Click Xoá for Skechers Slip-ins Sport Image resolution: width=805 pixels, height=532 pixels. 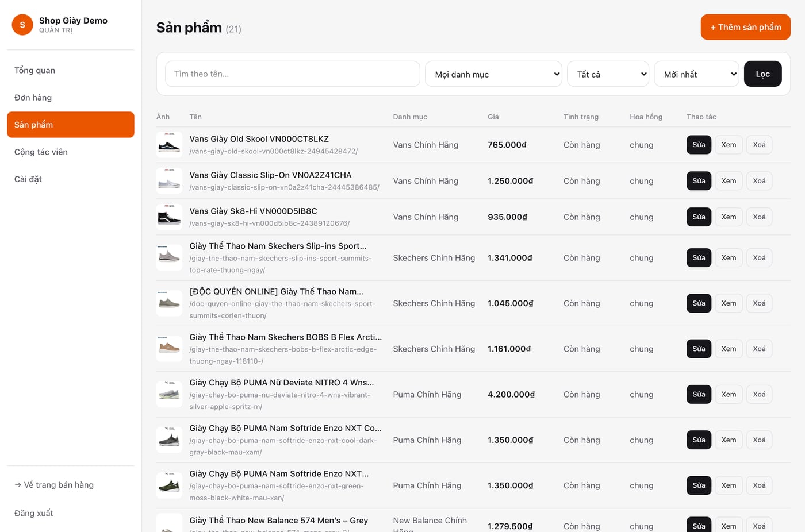(759, 258)
